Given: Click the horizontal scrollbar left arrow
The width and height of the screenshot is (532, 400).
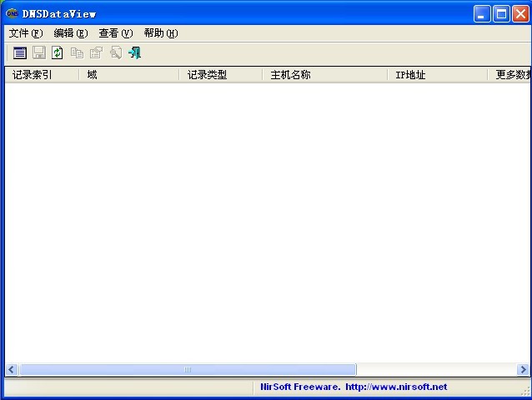Looking at the screenshot, I should click(12, 369).
